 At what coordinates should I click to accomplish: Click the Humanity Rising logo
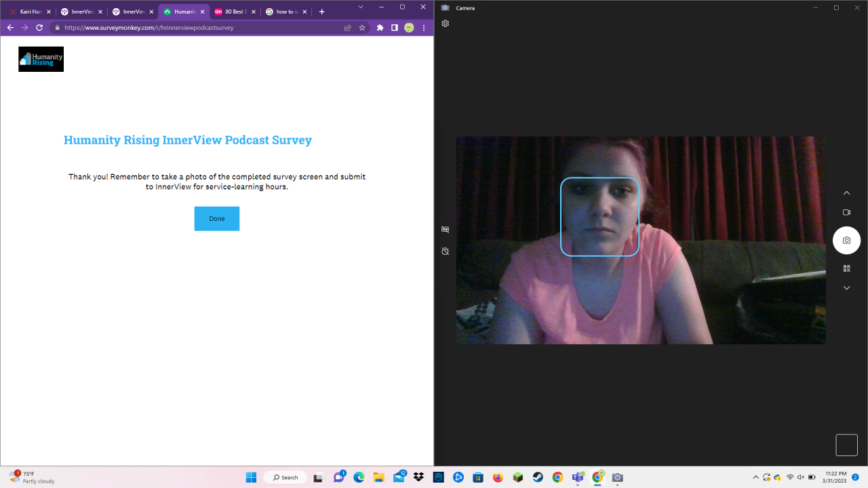[x=41, y=59]
